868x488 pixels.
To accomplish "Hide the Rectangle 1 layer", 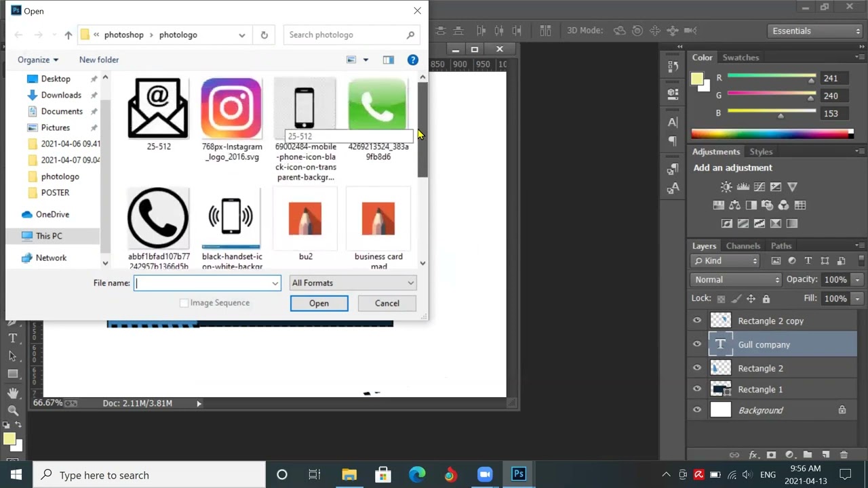I will click(697, 389).
